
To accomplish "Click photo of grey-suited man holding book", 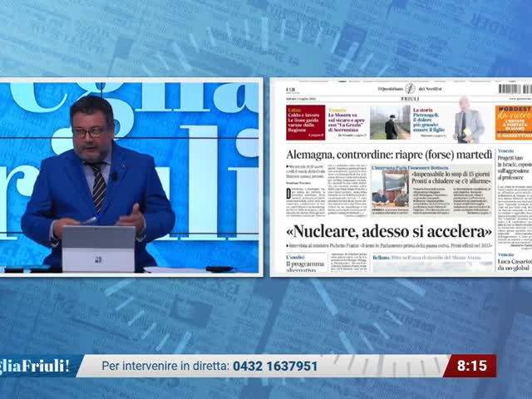I will tap(469, 121).
